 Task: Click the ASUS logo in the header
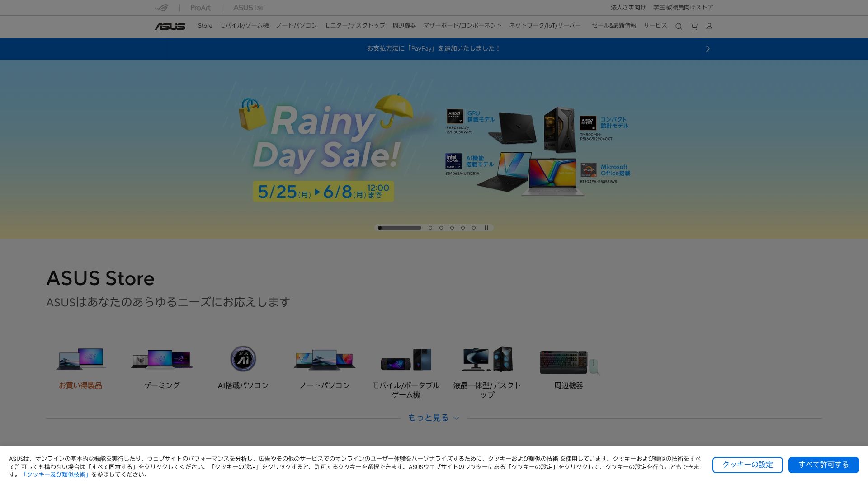click(x=170, y=27)
